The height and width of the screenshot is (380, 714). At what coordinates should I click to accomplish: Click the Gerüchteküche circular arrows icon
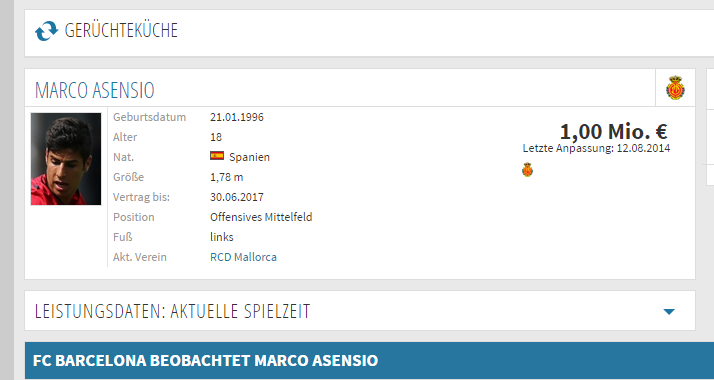(46, 31)
